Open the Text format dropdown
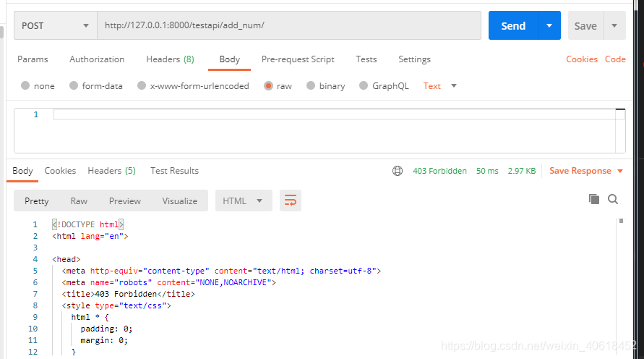The image size is (644, 359). point(440,85)
